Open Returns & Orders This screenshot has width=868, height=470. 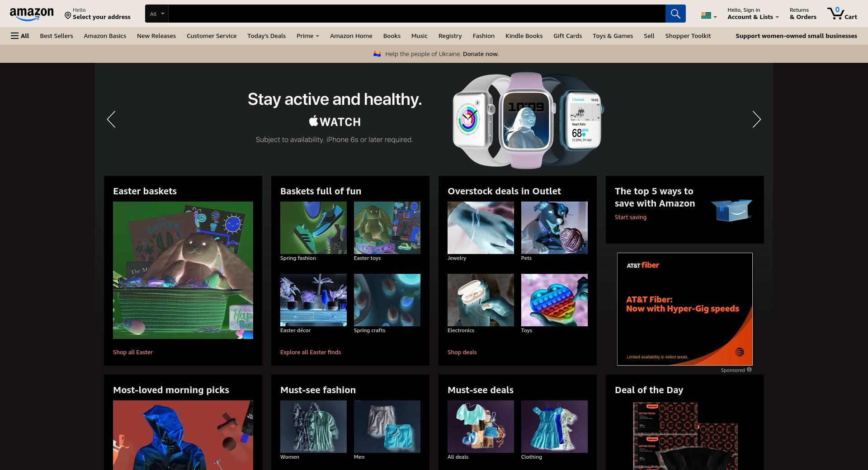pos(803,14)
